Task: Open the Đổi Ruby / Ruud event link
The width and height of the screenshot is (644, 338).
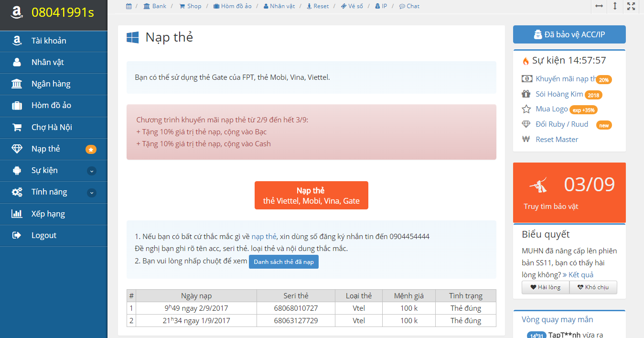Action: [562, 124]
